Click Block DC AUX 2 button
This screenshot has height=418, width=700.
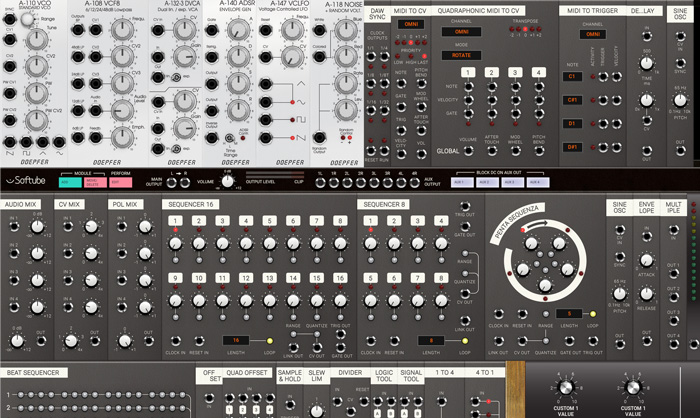point(487,182)
